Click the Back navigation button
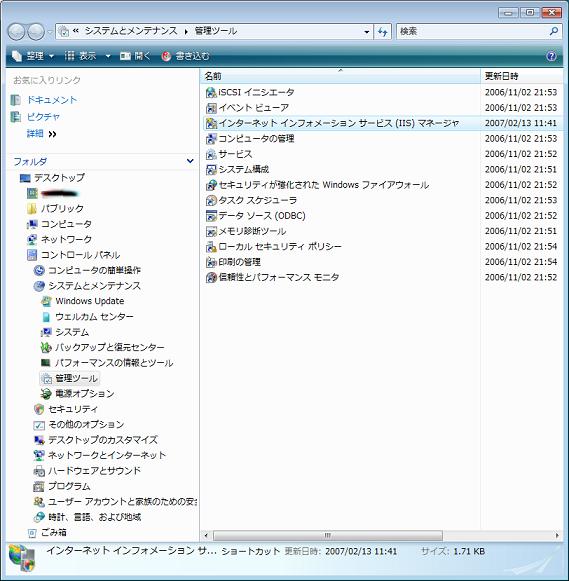This screenshot has height=581, width=569. pos(17,32)
